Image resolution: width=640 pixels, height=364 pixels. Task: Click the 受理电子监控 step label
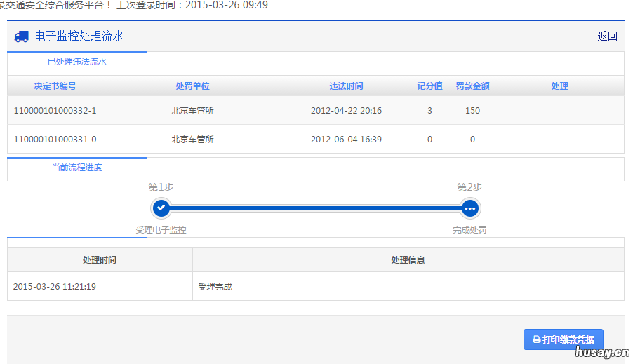coord(161,230)
